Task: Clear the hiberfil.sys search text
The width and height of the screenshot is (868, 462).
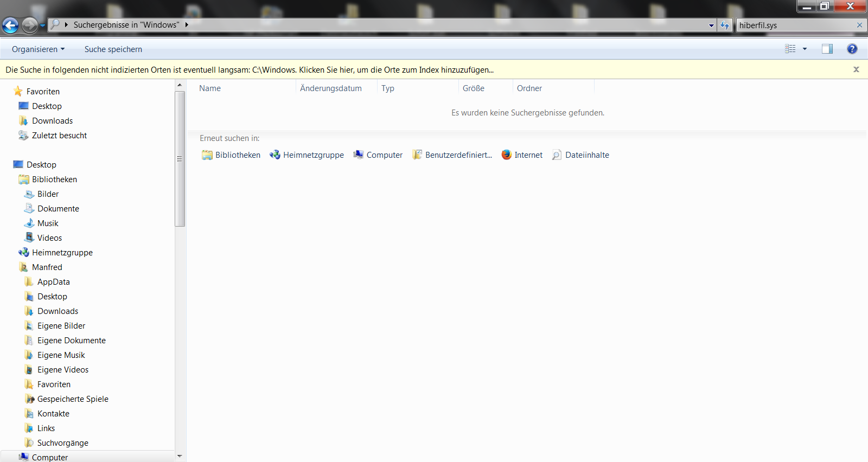Action: 859,25
